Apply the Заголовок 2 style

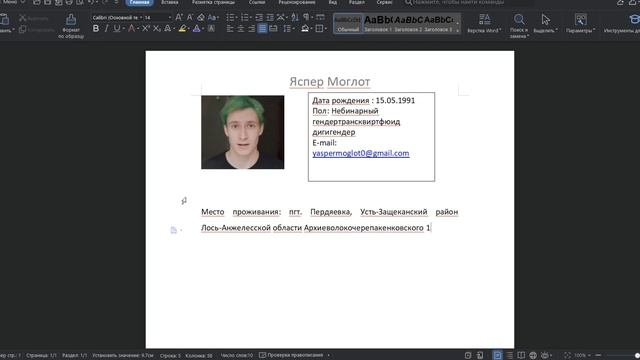408,23
